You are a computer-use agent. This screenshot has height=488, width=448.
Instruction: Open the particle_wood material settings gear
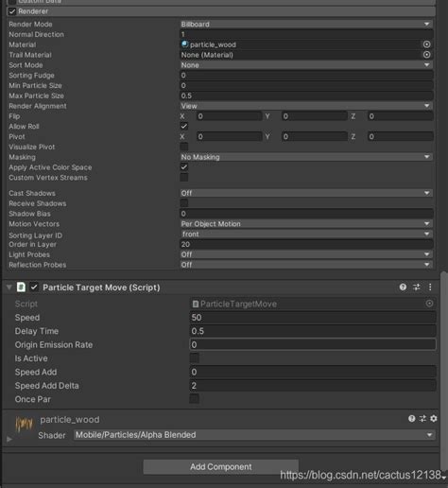pos(434,418)
